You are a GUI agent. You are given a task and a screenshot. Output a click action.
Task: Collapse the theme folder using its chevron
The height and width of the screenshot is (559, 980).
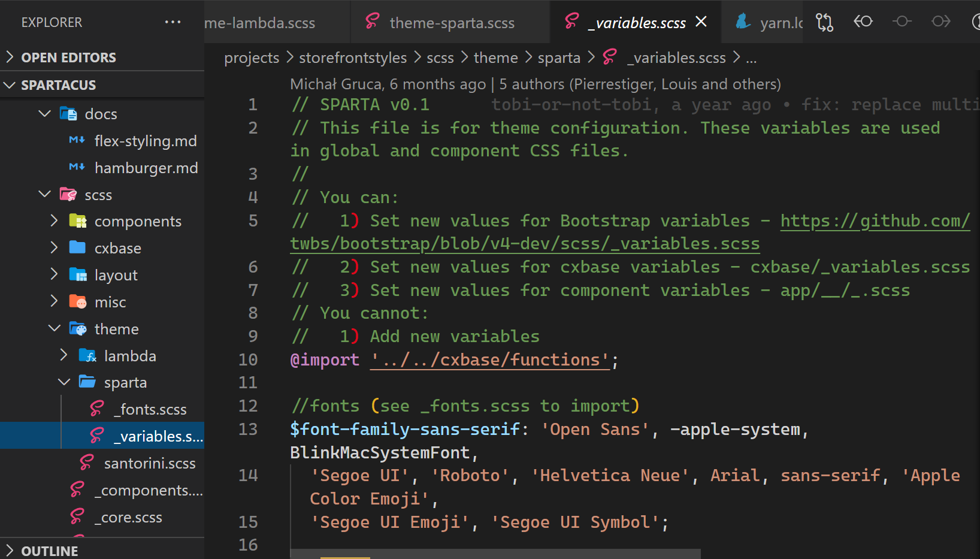[55, 328]
